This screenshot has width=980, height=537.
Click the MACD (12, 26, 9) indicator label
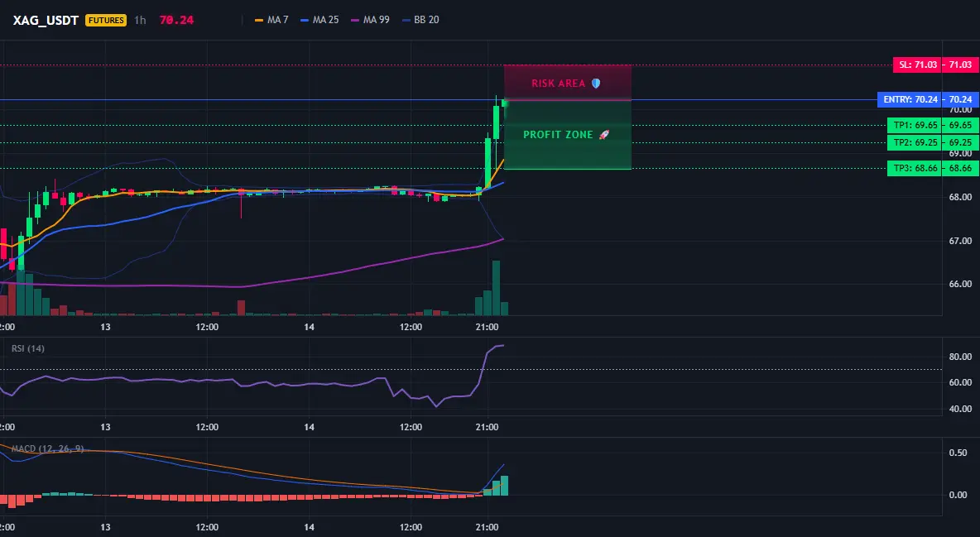[47, 448]
